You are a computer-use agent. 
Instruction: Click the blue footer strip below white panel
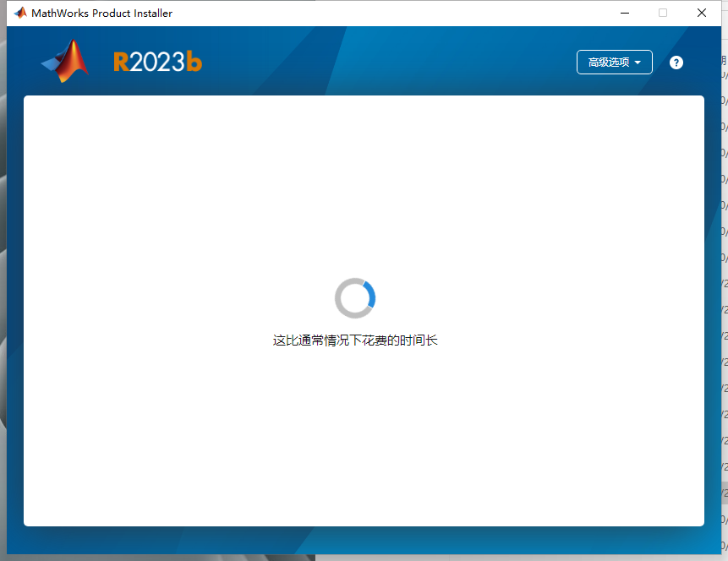[x=364, y=541]
